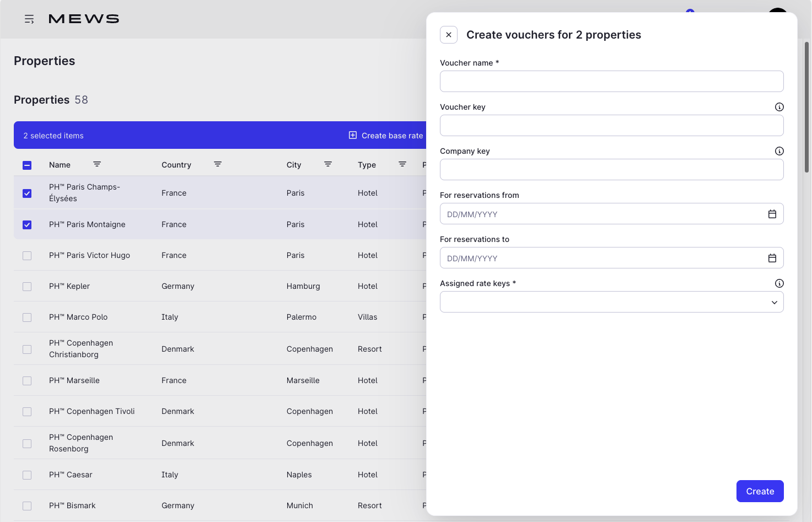Click Marseille city cell
The image size is (812, 522).
point(303,380)
